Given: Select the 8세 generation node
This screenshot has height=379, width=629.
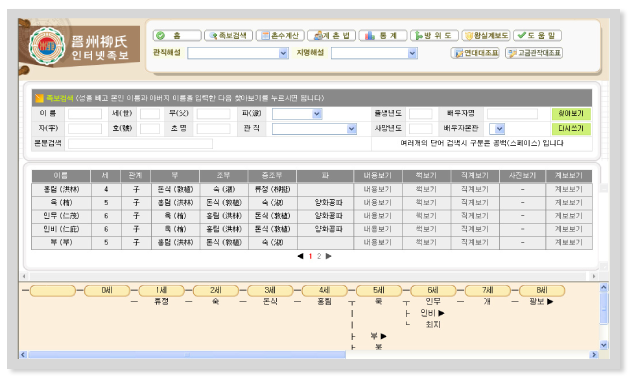Looking at the screenshot, I should [542, 290].
